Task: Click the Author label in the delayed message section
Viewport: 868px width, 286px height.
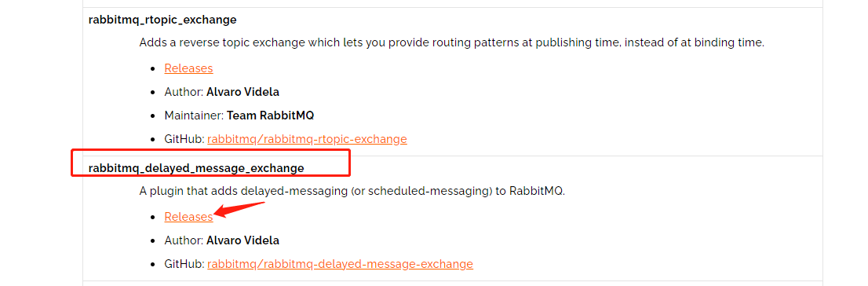Action: (x=184, y=240)
